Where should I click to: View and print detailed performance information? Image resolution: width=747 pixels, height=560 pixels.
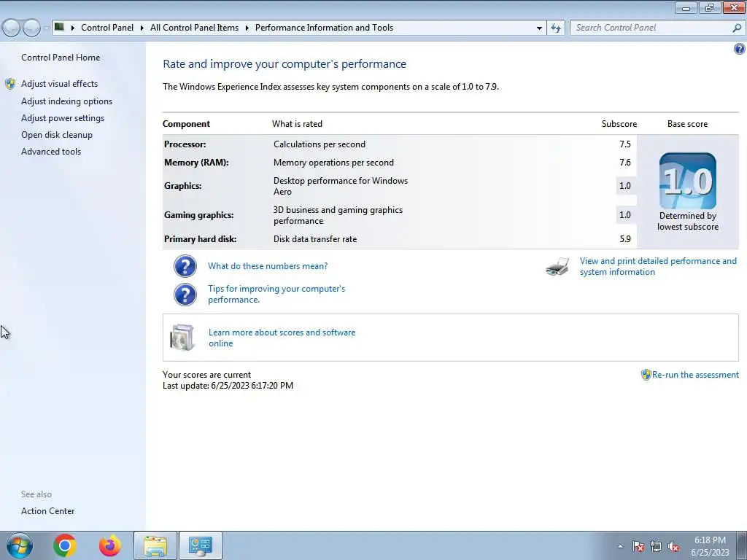(659, 267)
